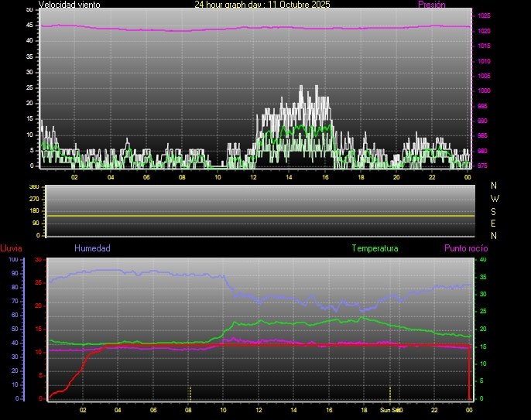The width and height of the screenshot is (531, 420).
Task: Click the yellow wind direction line
Action: coord(259,216)
